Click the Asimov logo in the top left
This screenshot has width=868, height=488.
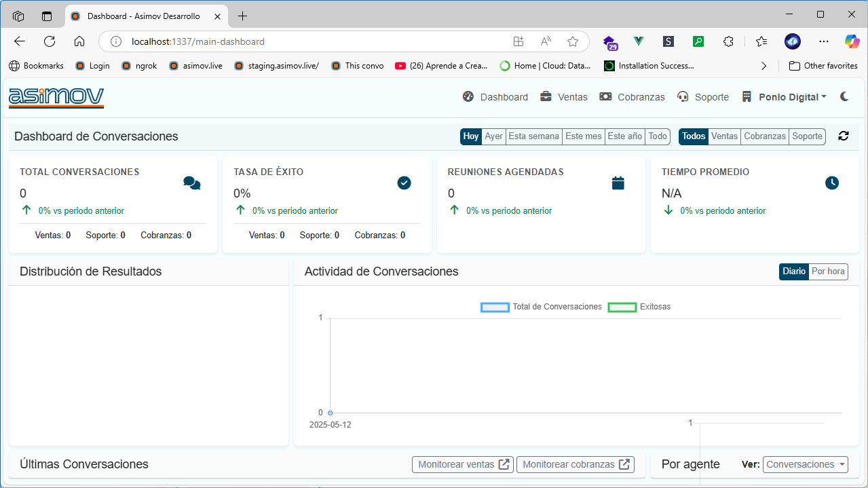click(x=56, y=96)
